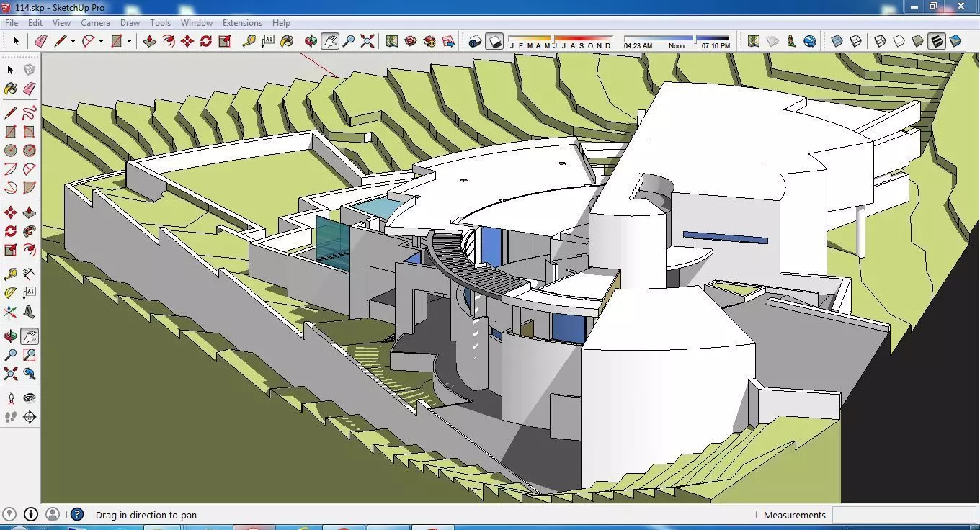
Task: Open the Edit menu
Action: tap(35, 23)
